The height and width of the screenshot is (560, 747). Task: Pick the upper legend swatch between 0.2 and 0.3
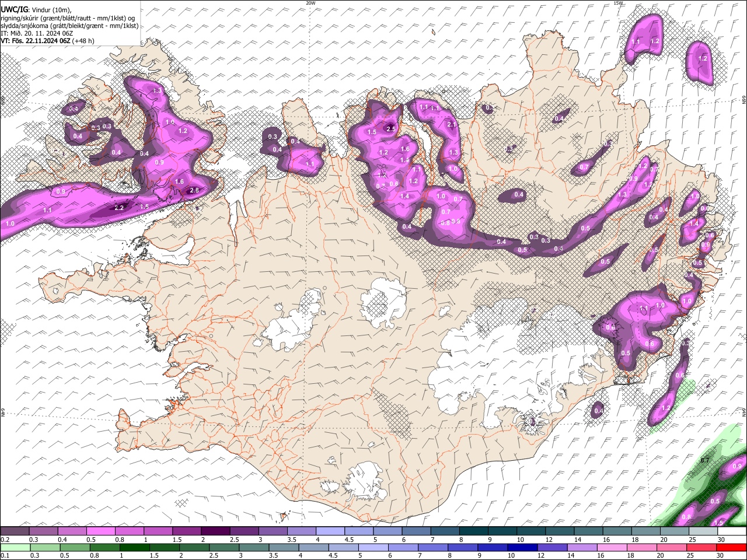pyautogui.click(x=15, y=531)
